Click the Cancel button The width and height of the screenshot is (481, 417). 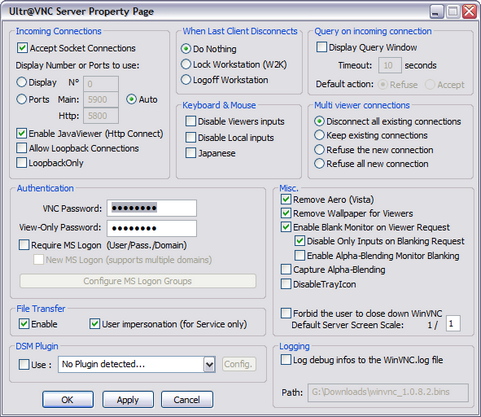[x=187, y=399]
